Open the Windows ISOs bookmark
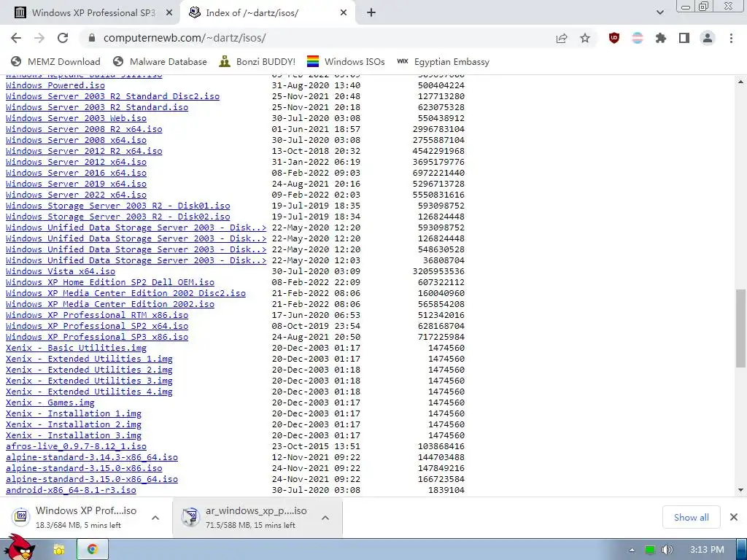The width and height of the screenshot is (747, 560). 346,61
